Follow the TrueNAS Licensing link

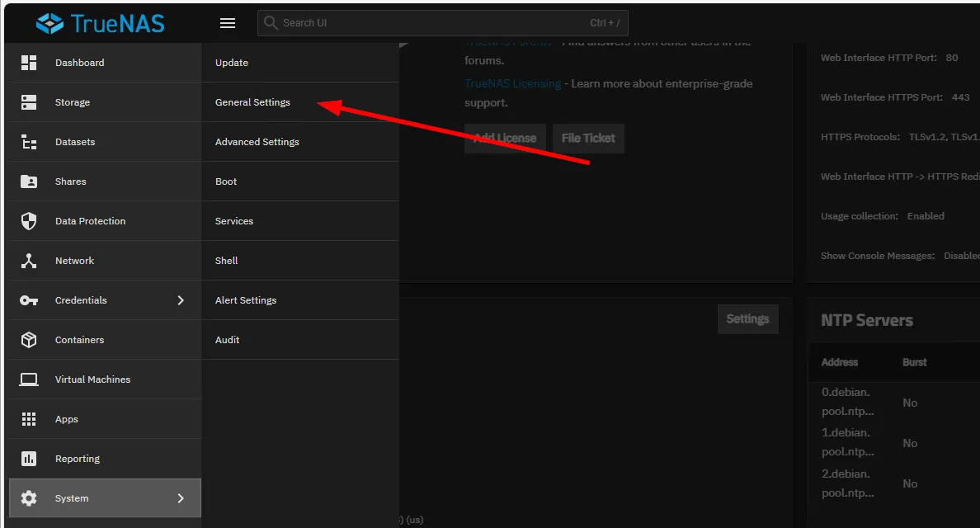point(512,84)
